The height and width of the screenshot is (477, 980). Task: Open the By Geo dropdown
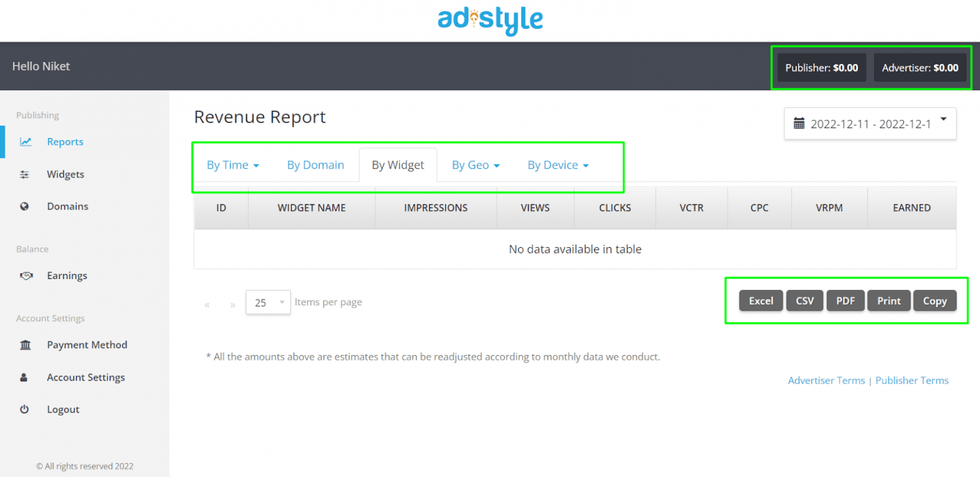tap(475, 165)
